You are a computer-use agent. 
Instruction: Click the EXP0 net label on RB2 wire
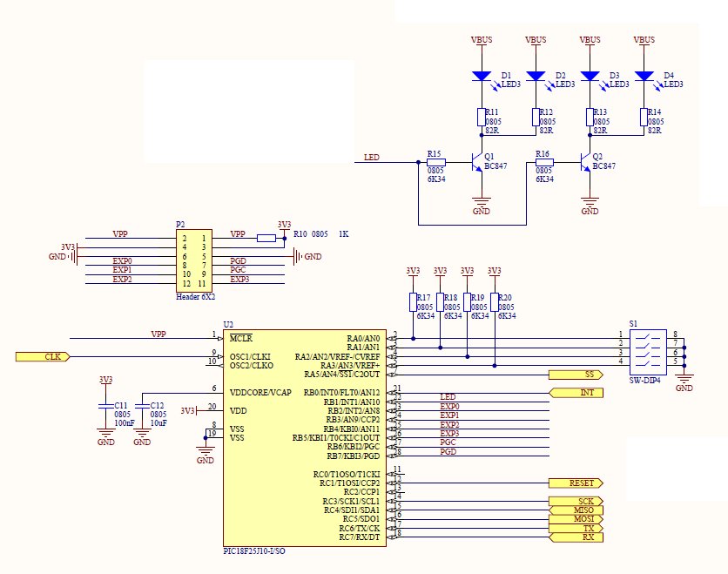449,407
